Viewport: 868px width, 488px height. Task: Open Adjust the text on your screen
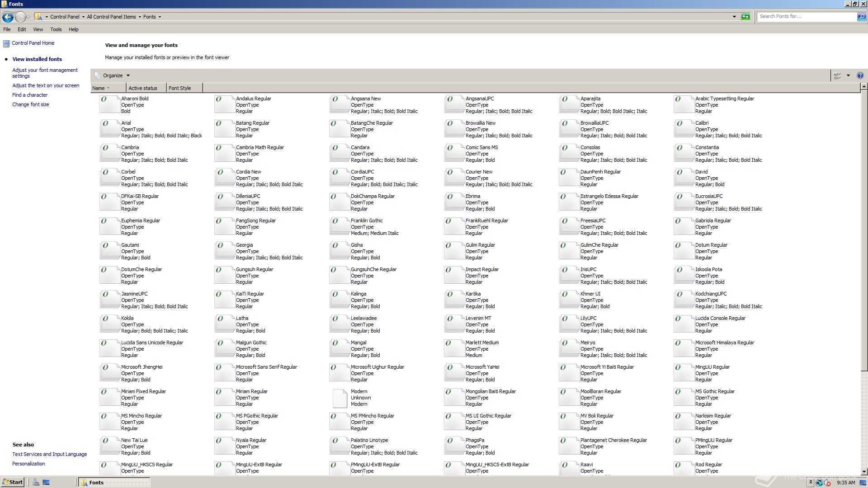(46, 85)
